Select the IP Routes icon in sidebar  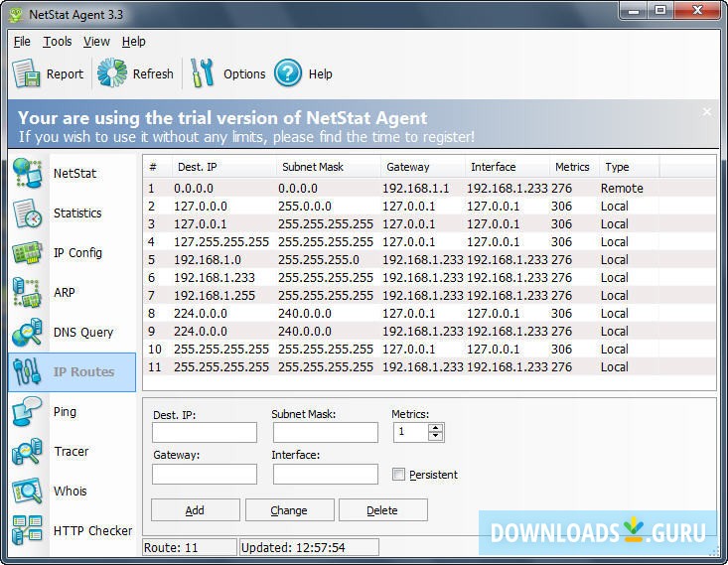(28, 372)
